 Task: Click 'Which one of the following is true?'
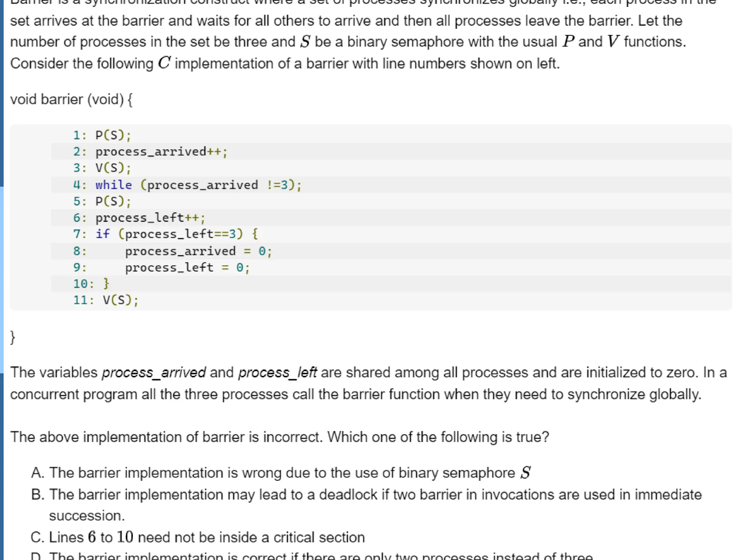[438, 437]
